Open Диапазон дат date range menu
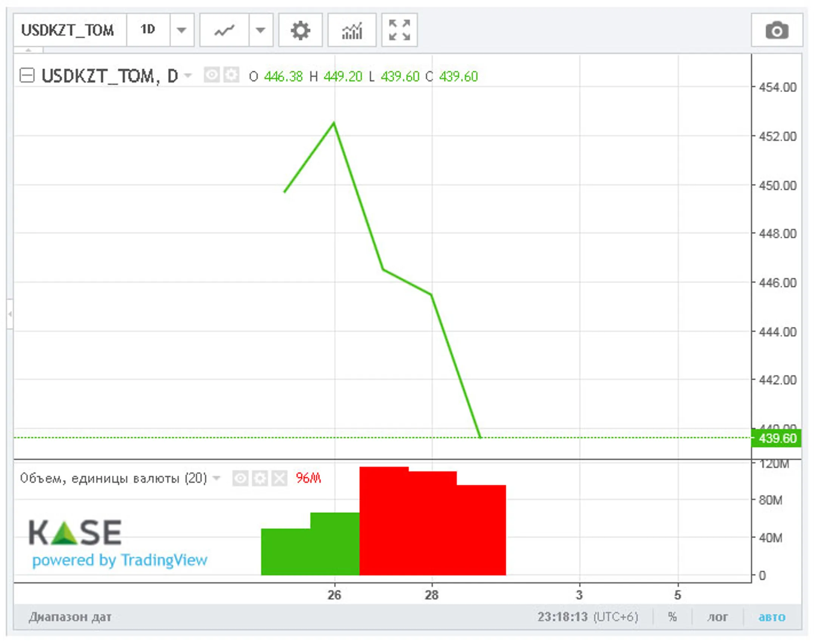 tap(70, 617)
